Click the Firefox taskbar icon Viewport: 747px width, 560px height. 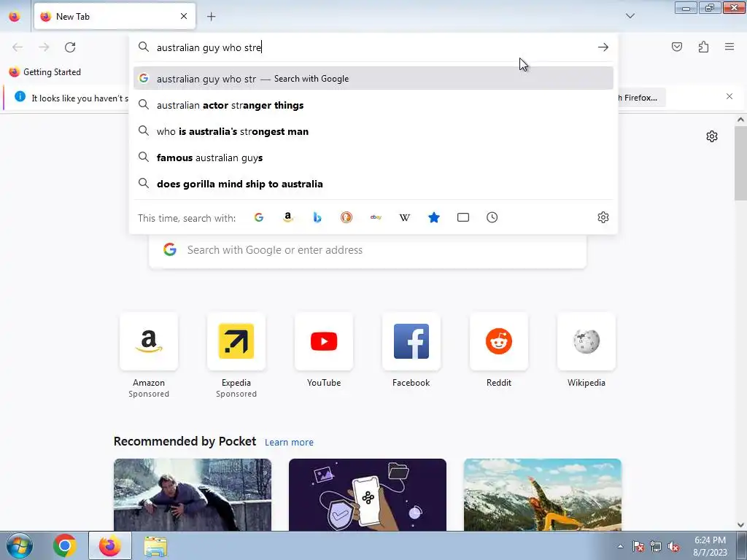(110, 545)
